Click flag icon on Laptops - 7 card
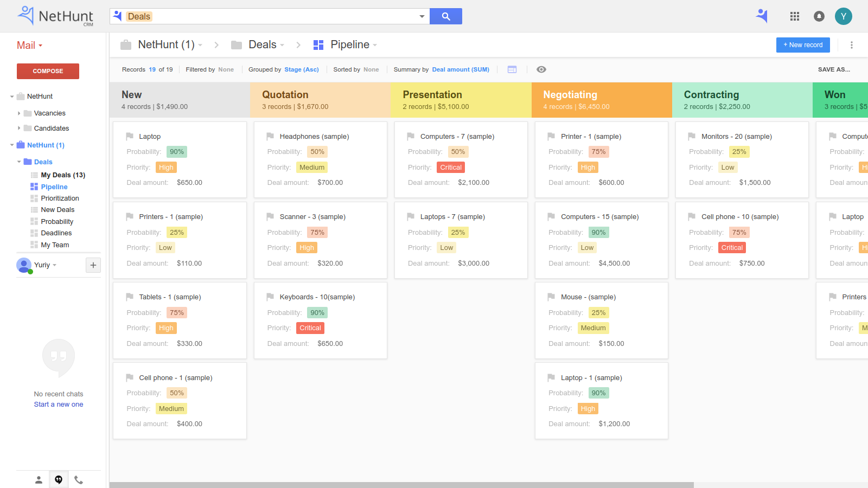Image resolution: width=868 pixels, height=488 pixels. click(x=411, y=216)
